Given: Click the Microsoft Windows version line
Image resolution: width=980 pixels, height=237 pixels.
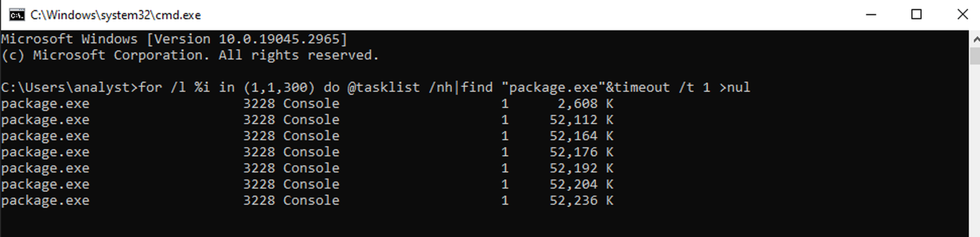Looking at the screenshot, I should (174, 39).
